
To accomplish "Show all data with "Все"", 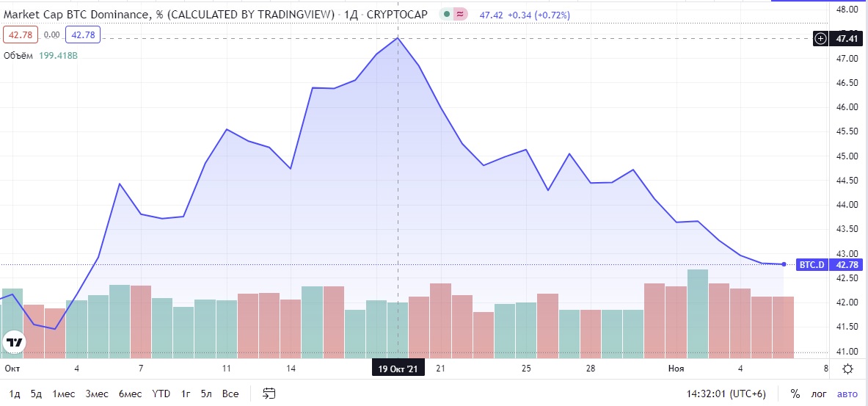I will (x=230, y=394).
